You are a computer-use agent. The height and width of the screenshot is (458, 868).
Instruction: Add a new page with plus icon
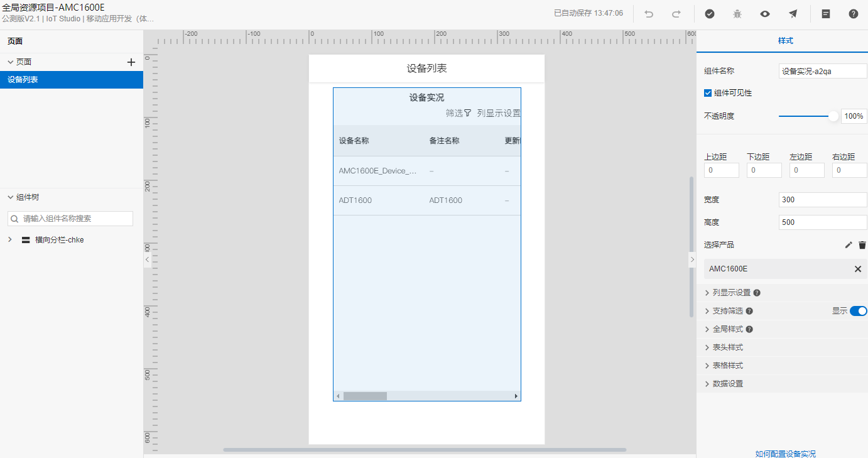[131, 62]
